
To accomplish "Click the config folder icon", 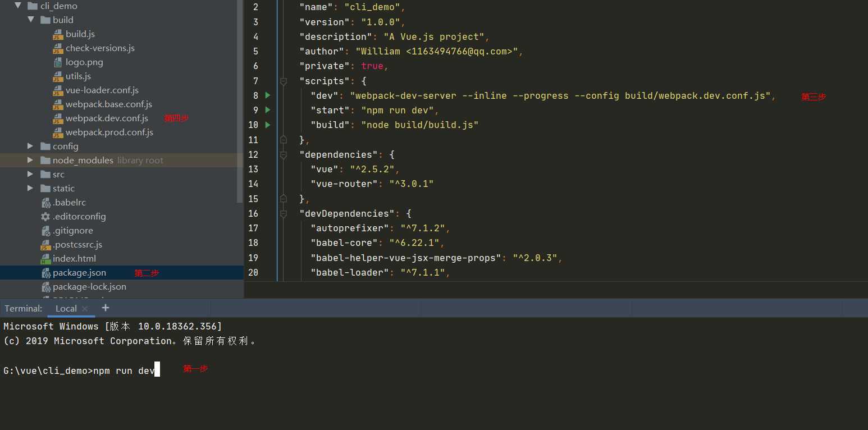I will coord(45,146).
